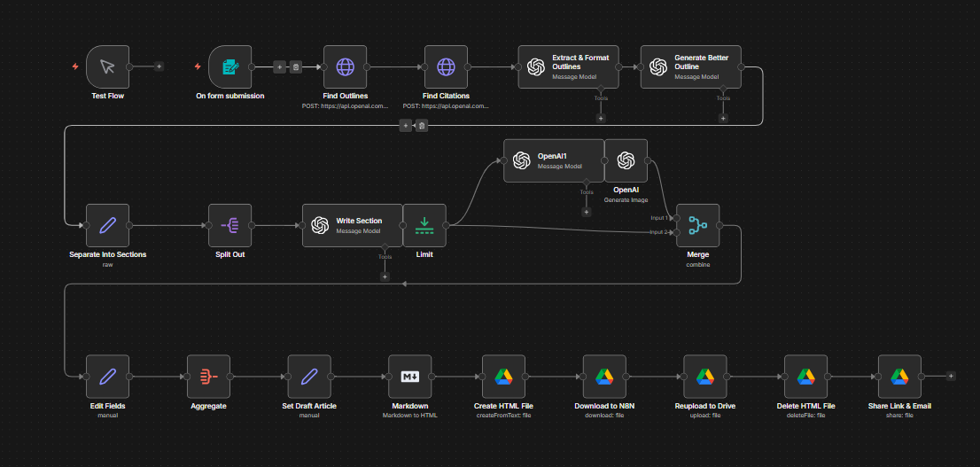Delete connection after On form submission
Viewport: 980px width, 467px height.
[x=296, y=66]
